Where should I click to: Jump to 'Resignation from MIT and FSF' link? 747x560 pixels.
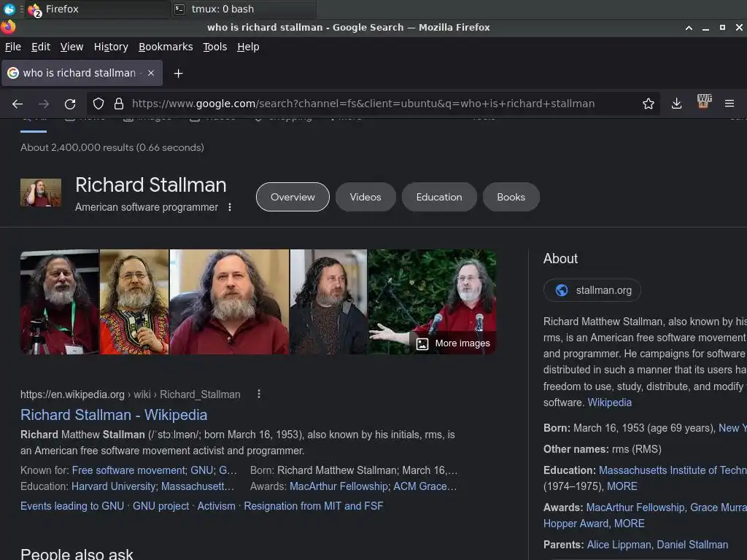[x=314, y=506]
